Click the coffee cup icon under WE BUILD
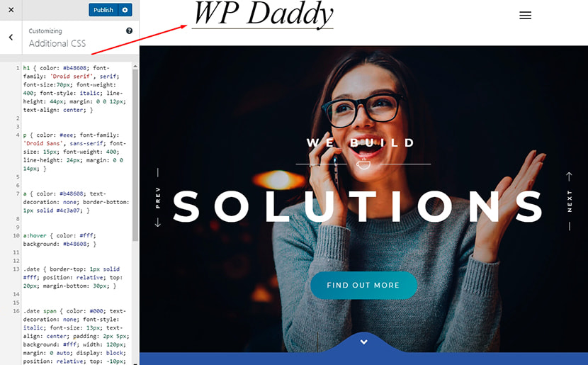 [363, 164]
